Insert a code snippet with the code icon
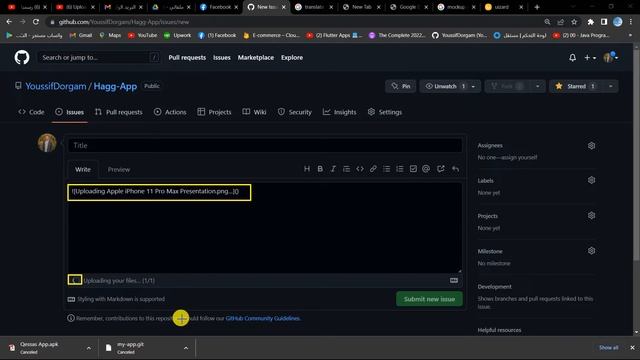 coord(360,169)
